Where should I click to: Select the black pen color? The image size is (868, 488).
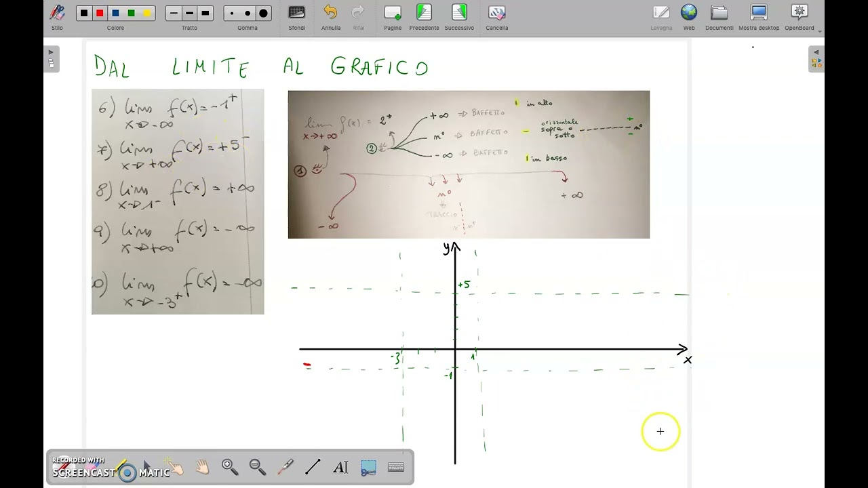tap(84, 13)
